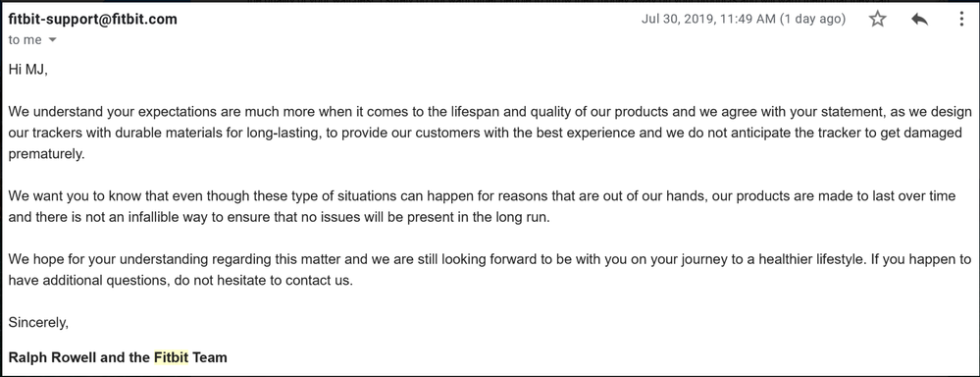Expand recipient details arrow next to 'to me'
Viewport: 980px width, 377px height.
[53, 40]
